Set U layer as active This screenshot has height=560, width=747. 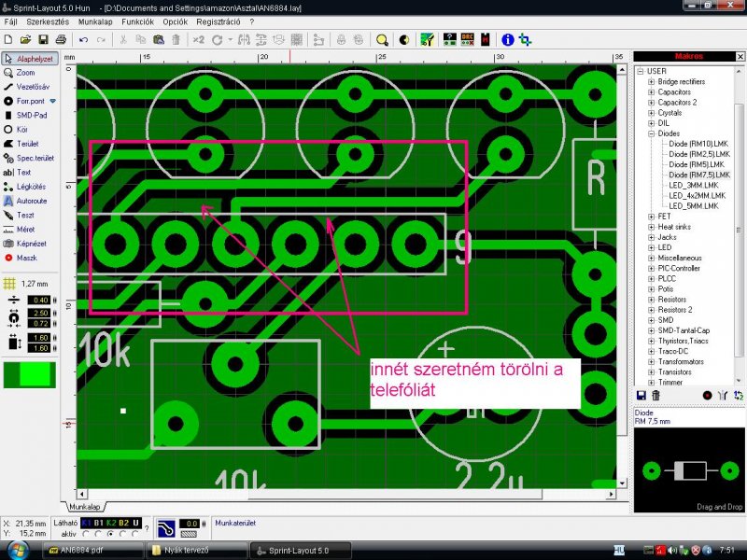135,534
